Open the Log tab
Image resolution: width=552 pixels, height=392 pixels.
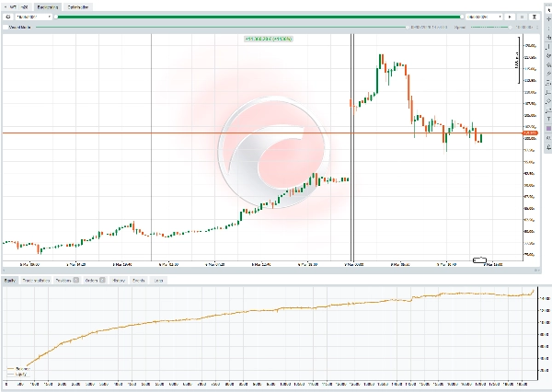coord(158,281)
